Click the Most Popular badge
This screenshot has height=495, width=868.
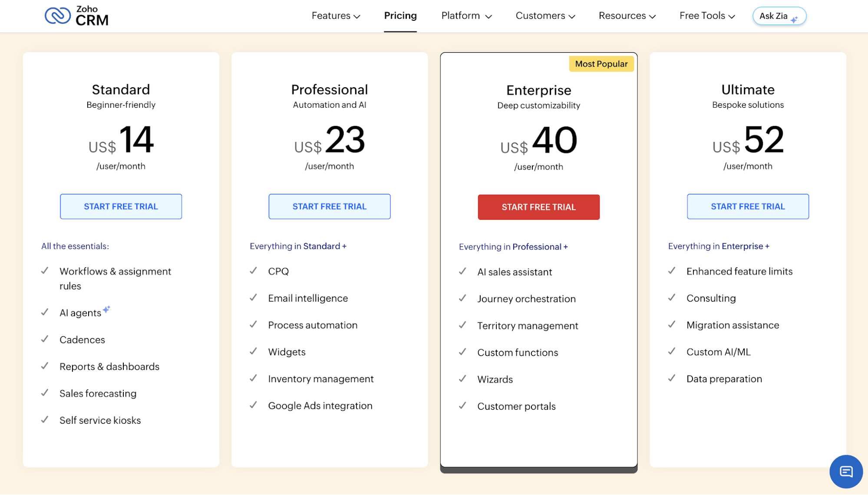coord(601,64)
